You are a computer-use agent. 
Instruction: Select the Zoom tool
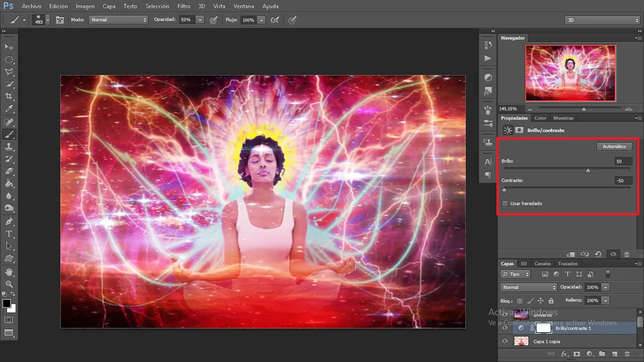[9, 284]
